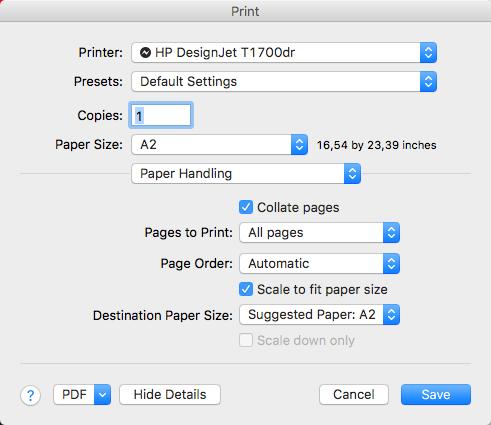Toggle Scale to fit paper size checkbox

tap(246, 289)
